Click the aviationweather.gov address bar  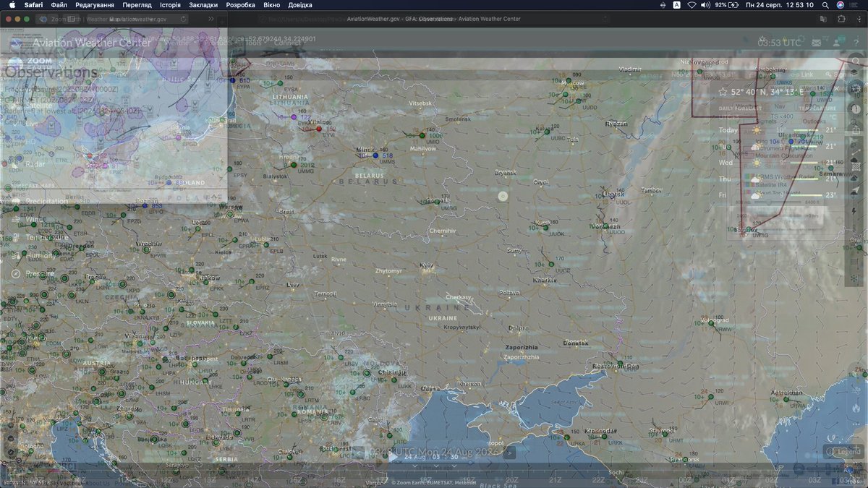pos(137,20)
